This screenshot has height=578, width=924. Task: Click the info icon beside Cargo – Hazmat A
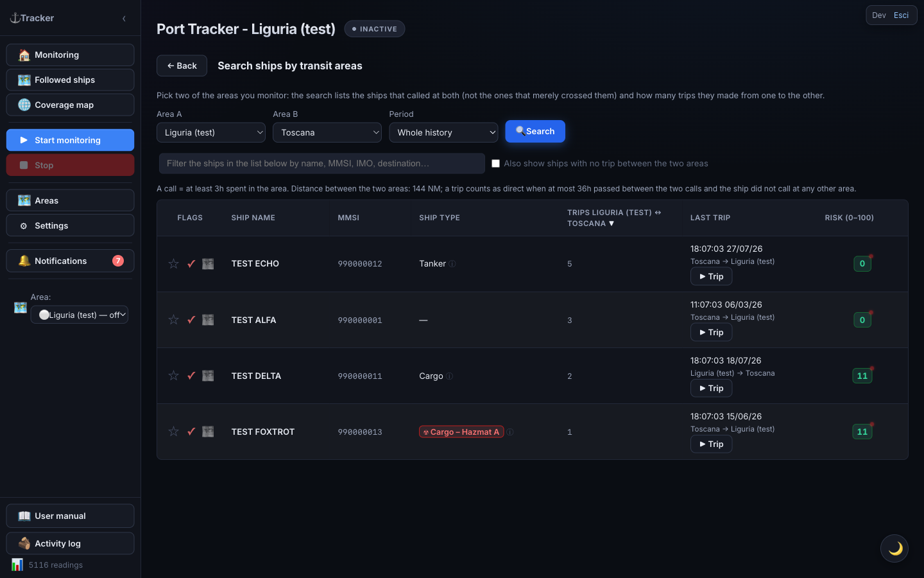click(x=510, y=432)
